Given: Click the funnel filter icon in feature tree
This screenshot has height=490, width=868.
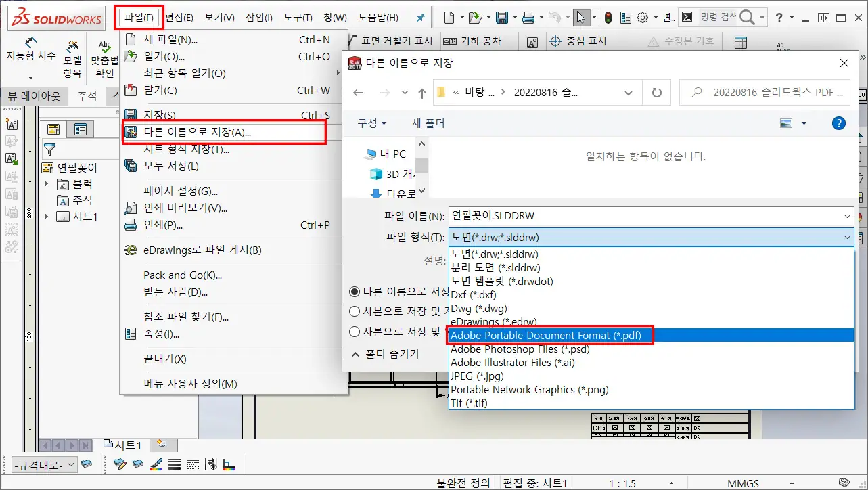Looking at the screenshot, I should tap(49, 150).
